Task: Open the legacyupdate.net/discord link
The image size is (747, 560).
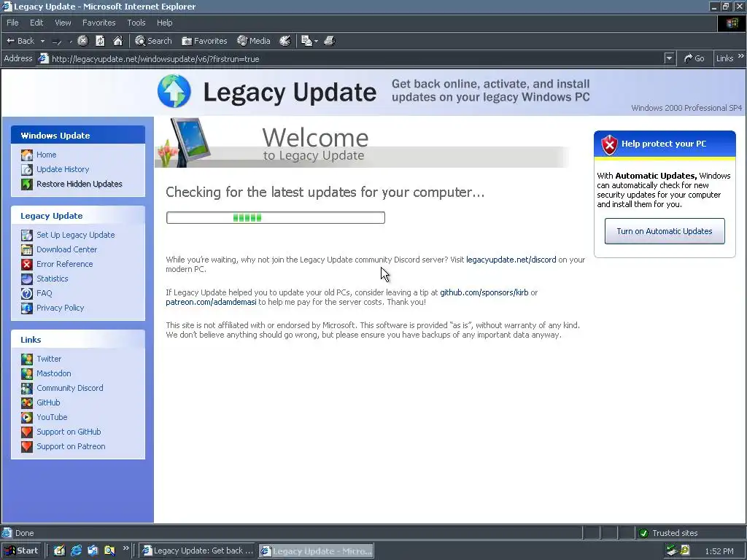Action: (511, 260)
